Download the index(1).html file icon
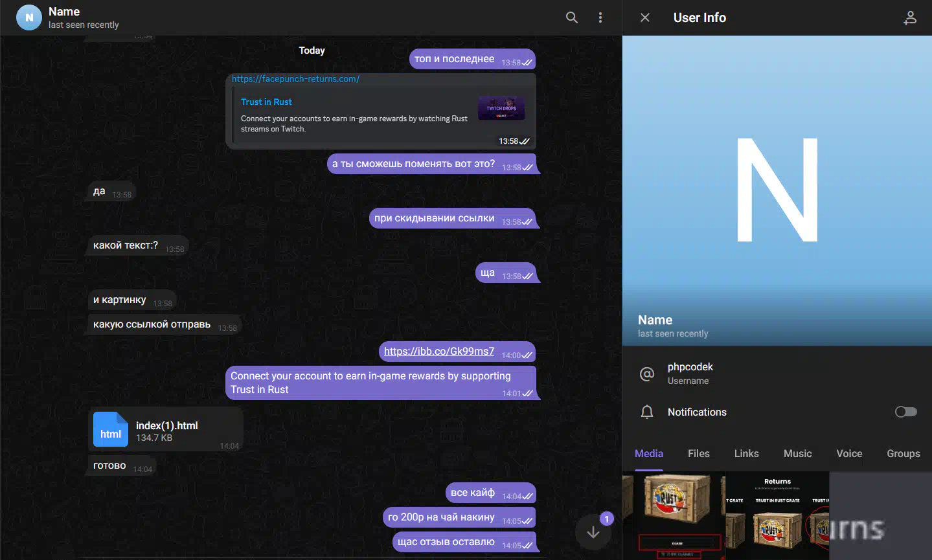 [110, 429]
